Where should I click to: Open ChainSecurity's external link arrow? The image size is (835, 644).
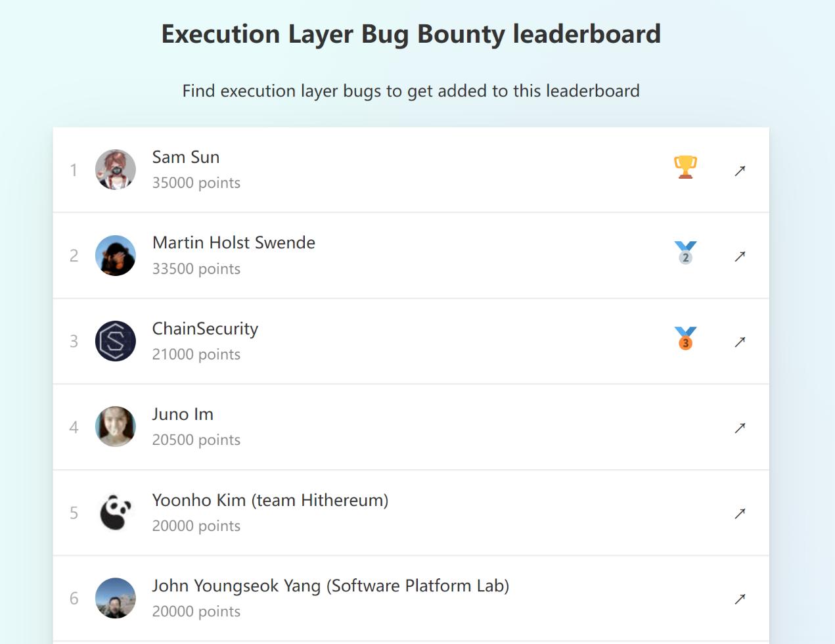[x=740, y=342]
